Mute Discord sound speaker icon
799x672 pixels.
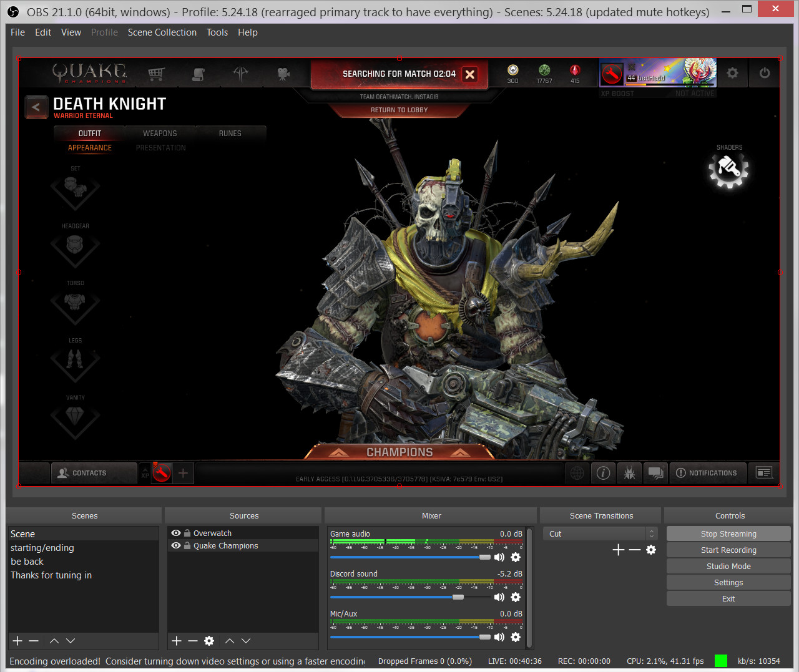point(499,597)
